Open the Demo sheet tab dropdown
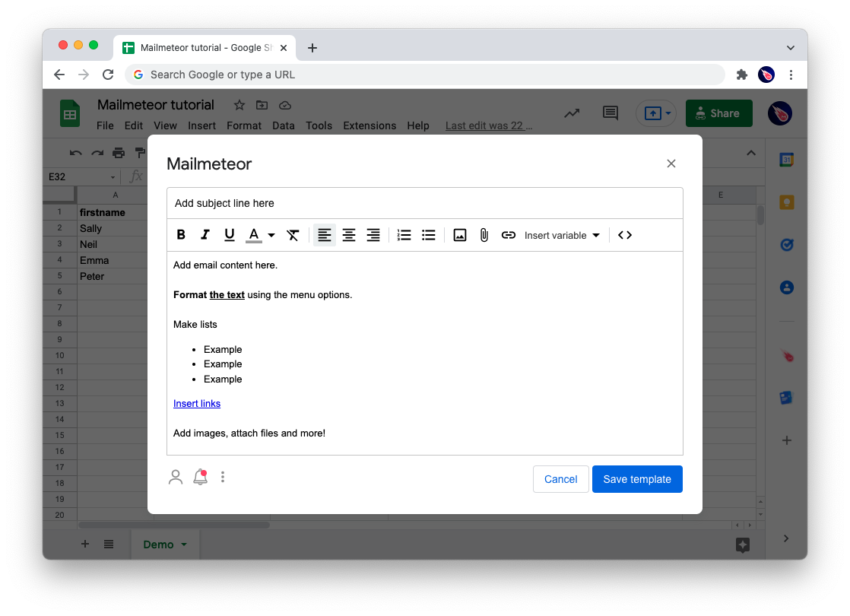This screenshot has height=616, width=850. (x=184, y=545)
